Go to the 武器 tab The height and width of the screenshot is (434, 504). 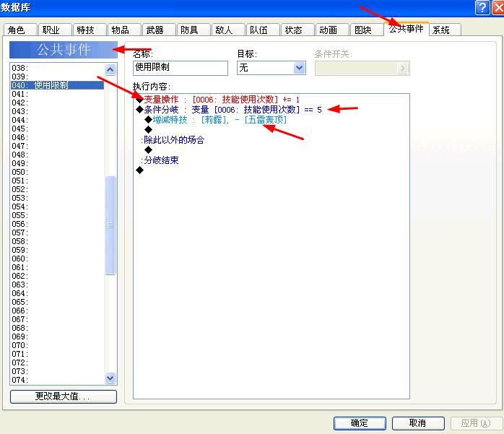tap(158, 30)
